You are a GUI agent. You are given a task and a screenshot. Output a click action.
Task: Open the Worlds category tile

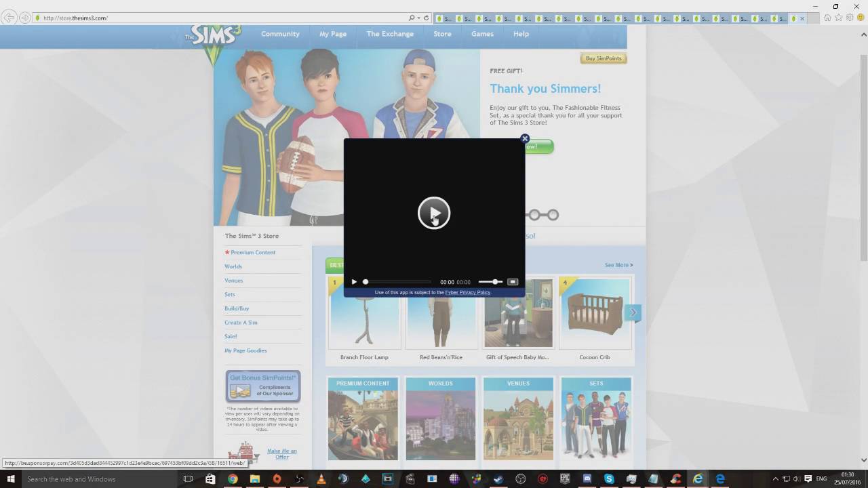pos(441,419)
